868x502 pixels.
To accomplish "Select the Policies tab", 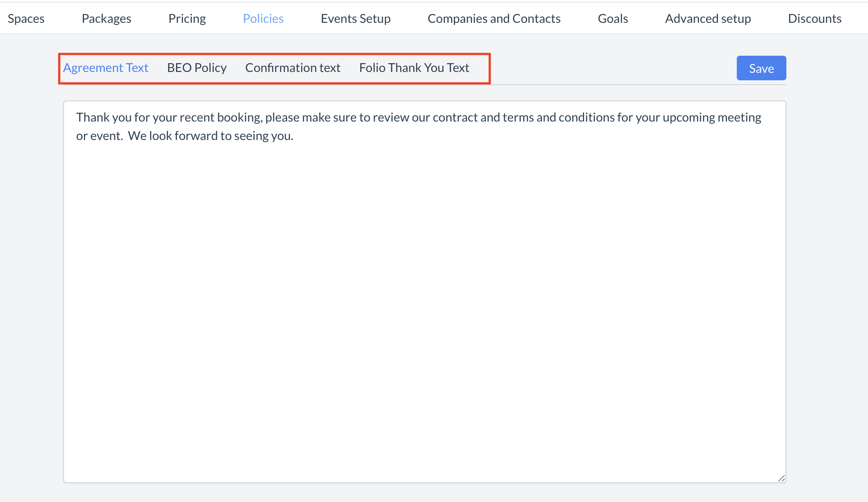I will coord(263,18).
